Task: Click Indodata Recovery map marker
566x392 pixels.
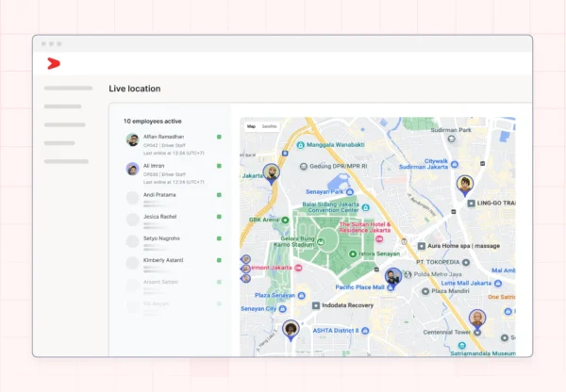Action: [x=316, y=305]
